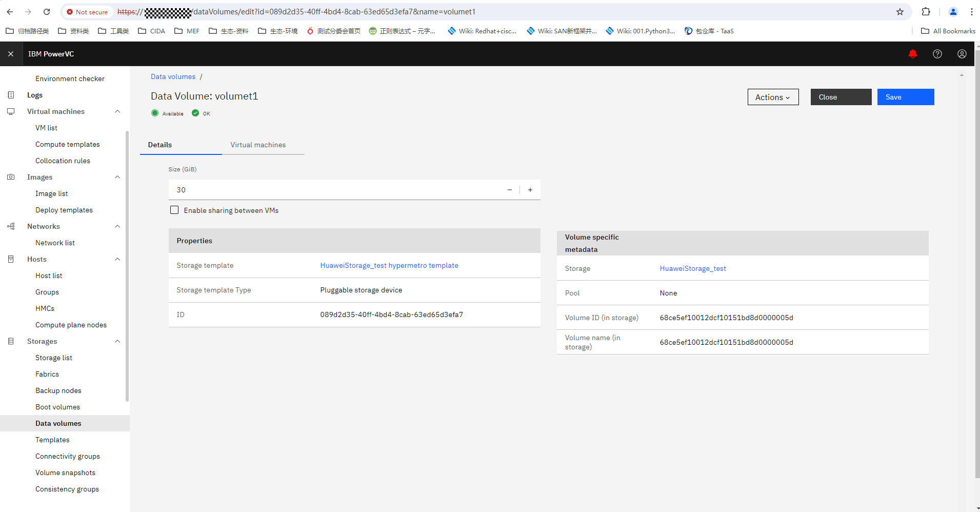Open the browser extensions puzzle icon
This screenshot has width=980, height=512.
[926, 12]
